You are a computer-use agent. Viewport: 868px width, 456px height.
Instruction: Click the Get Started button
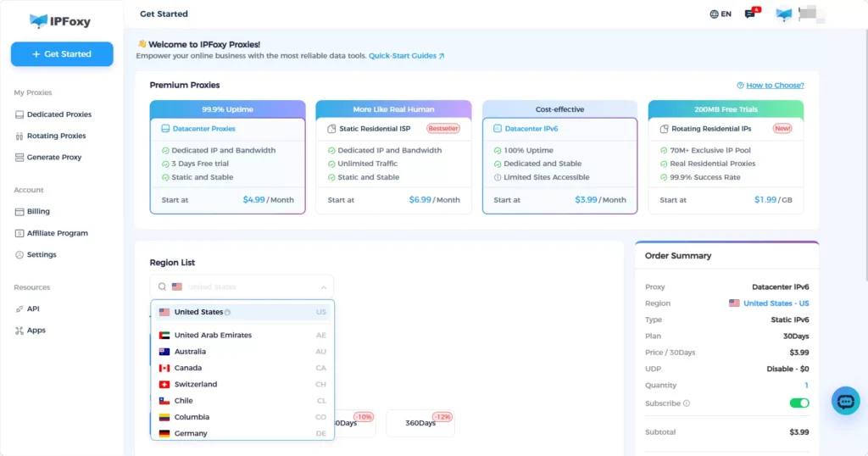pyautogui.click(x=62, y=54)
